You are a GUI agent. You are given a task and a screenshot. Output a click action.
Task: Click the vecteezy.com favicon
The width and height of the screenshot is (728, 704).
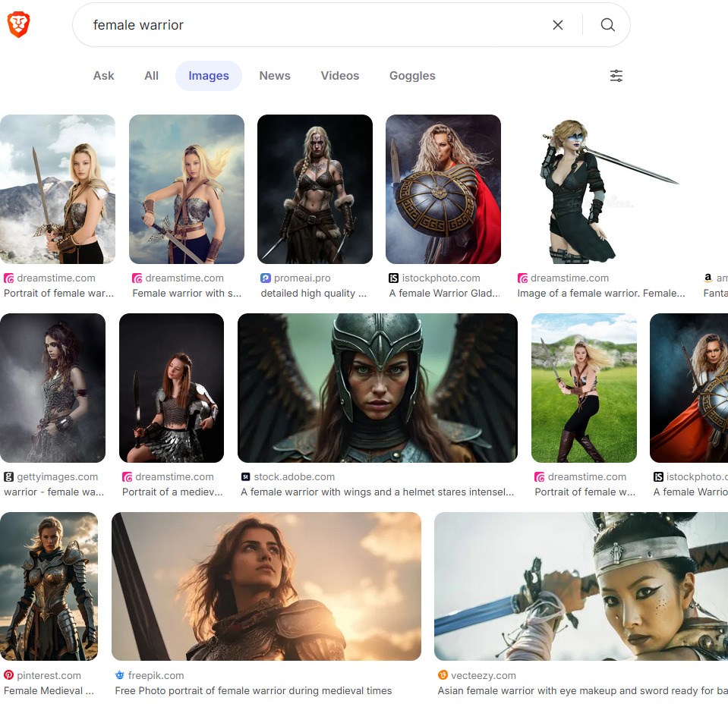[441, 675]
